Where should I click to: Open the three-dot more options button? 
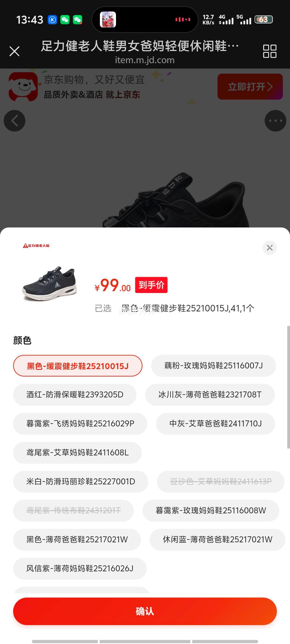(x=275, y=121)
